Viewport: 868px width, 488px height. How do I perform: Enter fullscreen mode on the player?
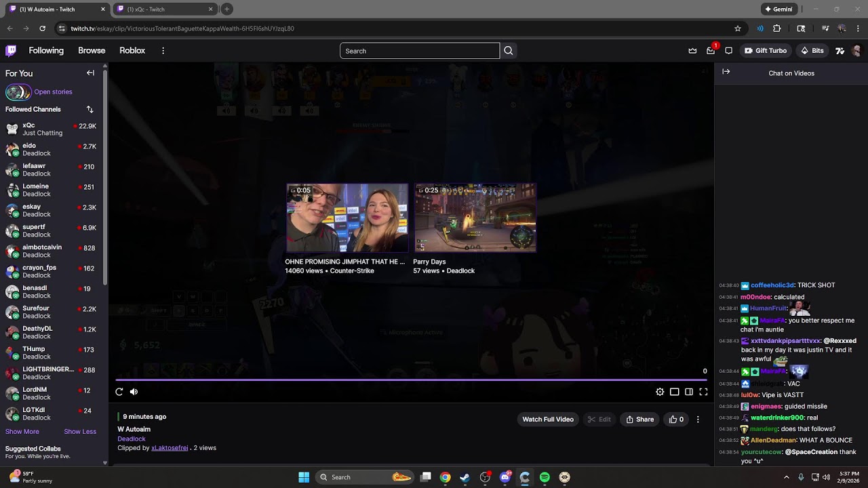point(703,392)
